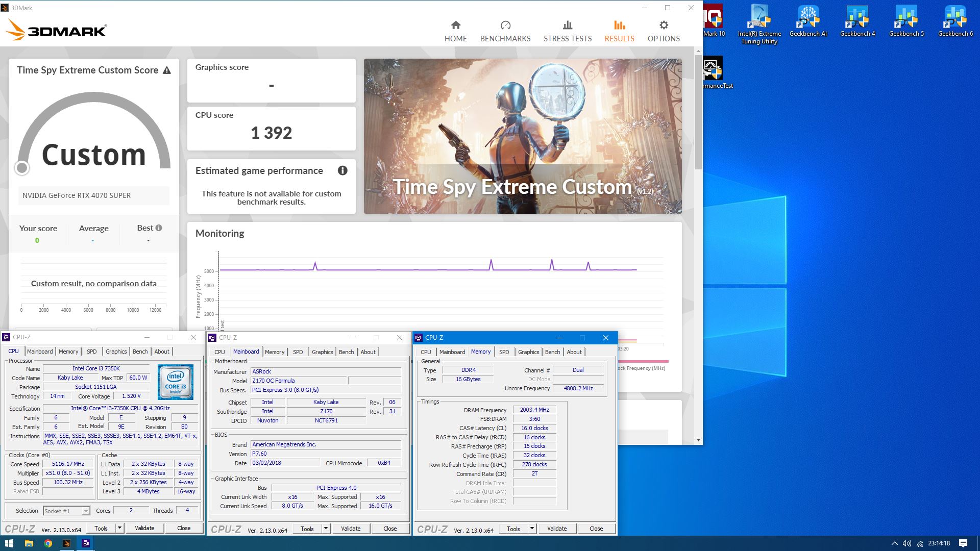Screen dimensions: 980x551
Task: Open the Geekbench 4 desktop shortcut
Action: [857, 21]
